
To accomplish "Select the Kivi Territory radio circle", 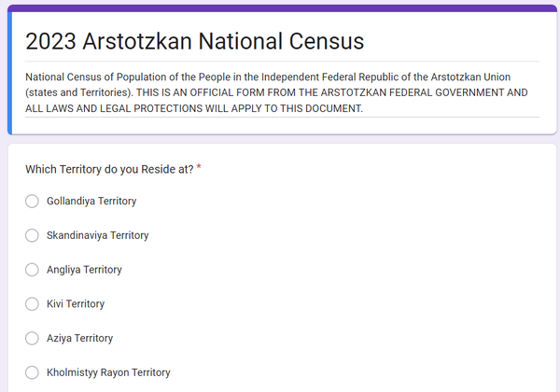I will pos(32,304).
